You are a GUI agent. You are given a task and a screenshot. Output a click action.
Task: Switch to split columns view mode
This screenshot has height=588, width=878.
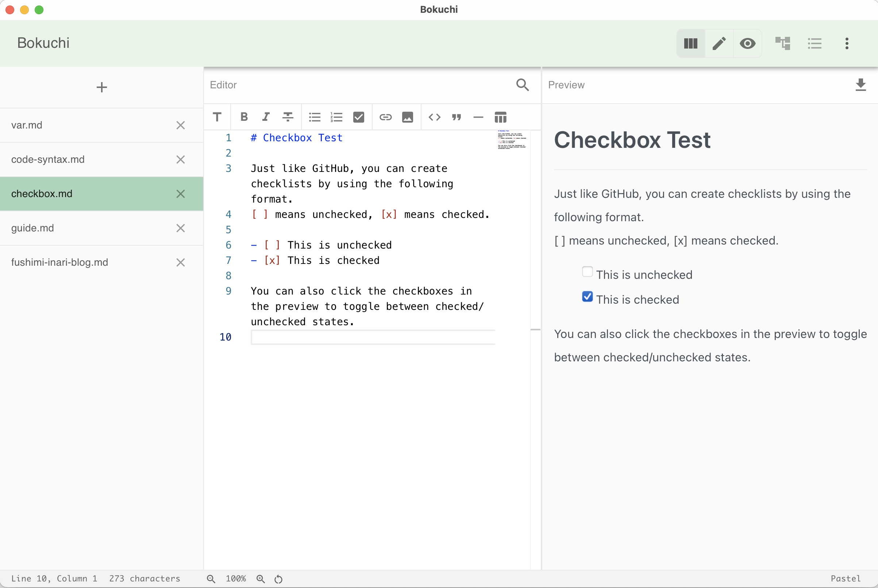click(690, 43)
